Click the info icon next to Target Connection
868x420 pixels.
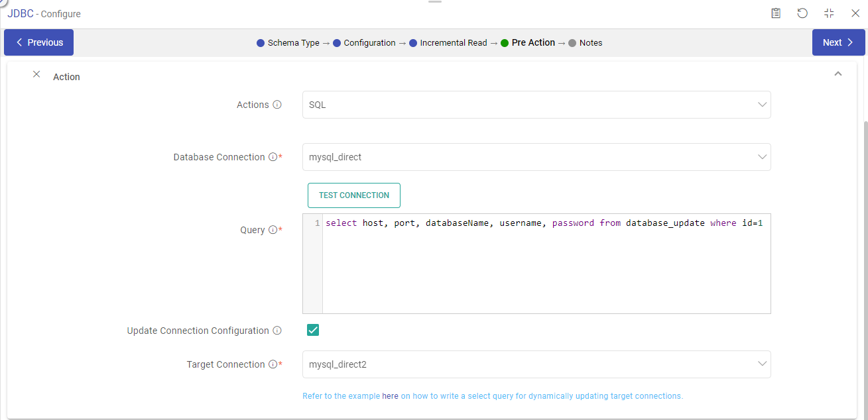pyautogui.click(x=274, y=364)
